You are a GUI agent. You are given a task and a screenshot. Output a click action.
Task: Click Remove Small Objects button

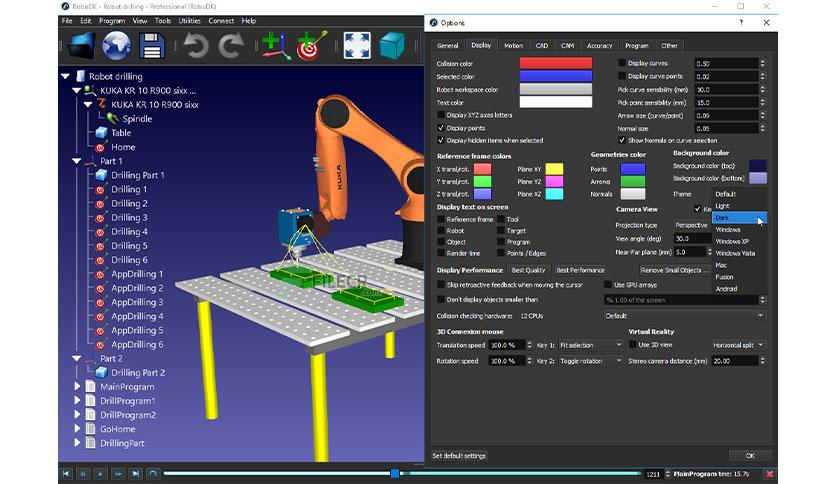pos(674,270)
